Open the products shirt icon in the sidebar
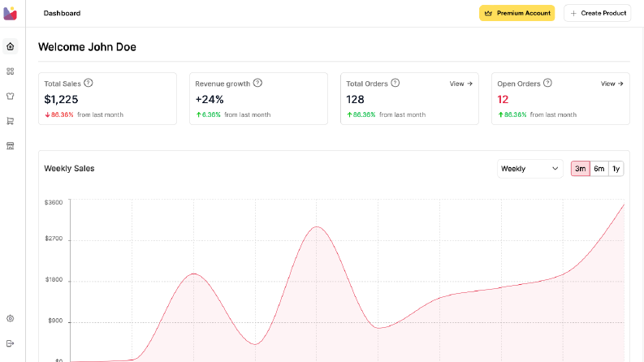The image size is (644, 362). [11, 96]
